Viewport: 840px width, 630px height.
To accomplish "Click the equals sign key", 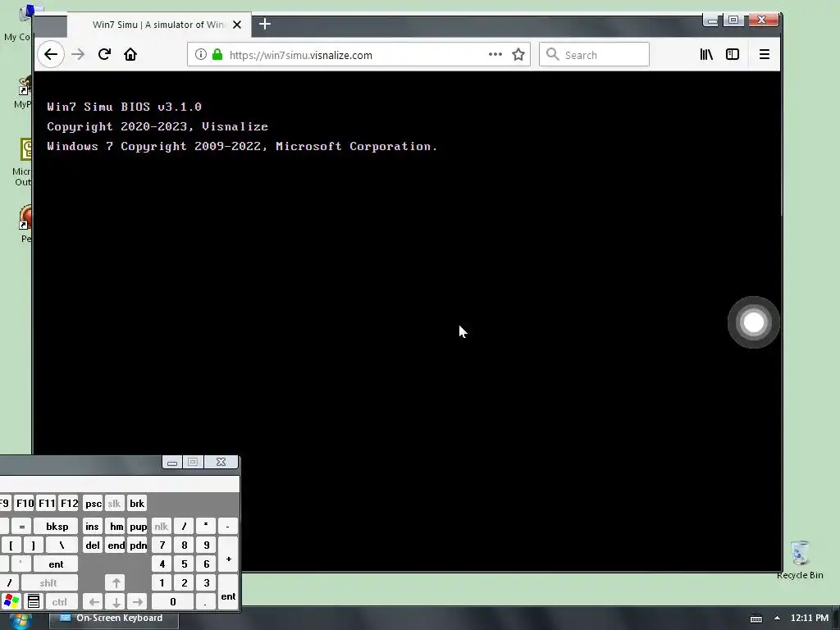I will pyautogui.click(x=22, y=526).
